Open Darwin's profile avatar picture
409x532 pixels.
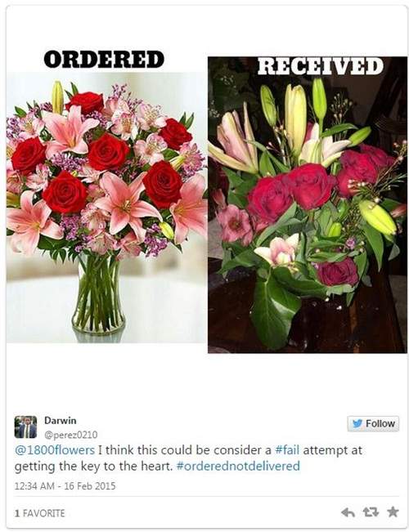[x=25, y=427]
